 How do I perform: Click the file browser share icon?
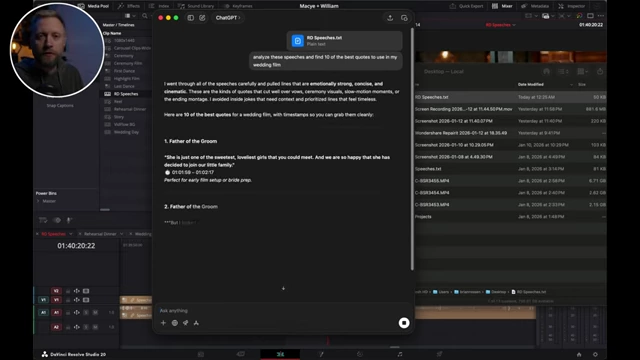(x=600, y=72)
